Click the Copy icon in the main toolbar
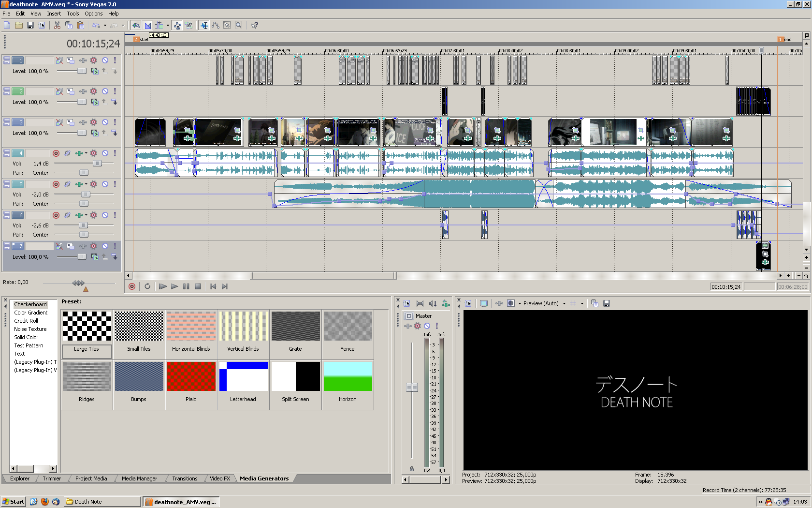Viewport: 812px width, 508px height. pyautogui.click(x=69, y=25)
